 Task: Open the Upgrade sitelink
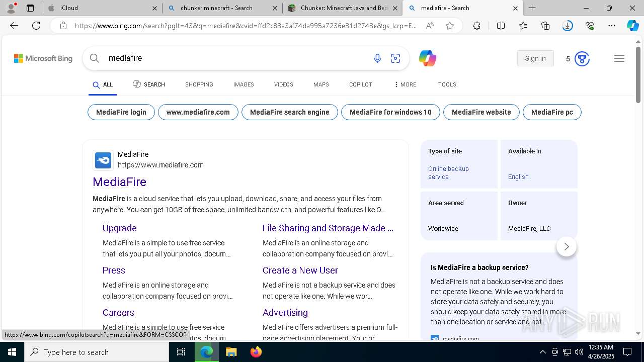(120, 228)
